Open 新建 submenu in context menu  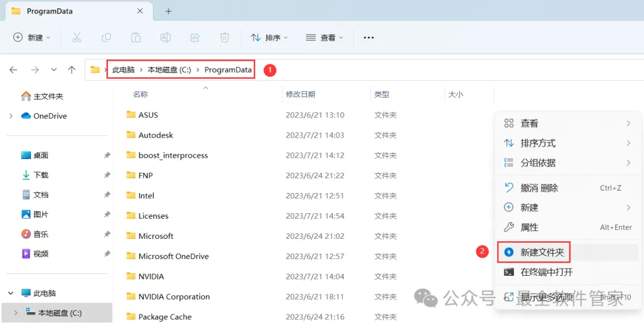(x=568, y=207)
